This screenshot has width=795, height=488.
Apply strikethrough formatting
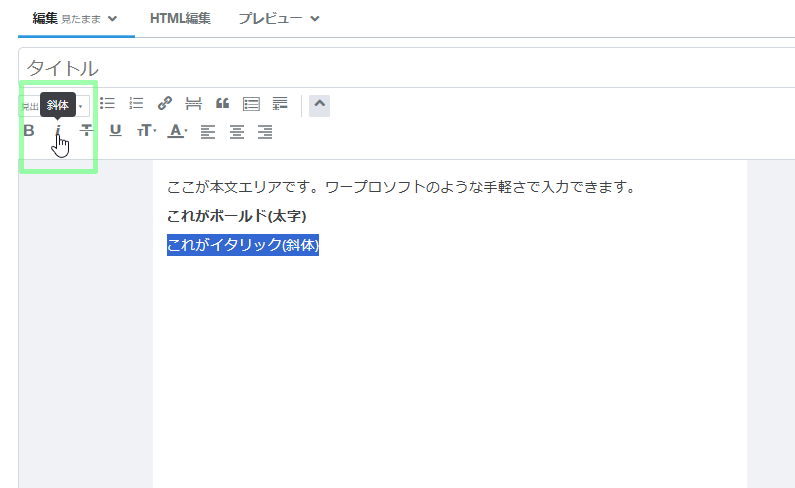click(87, 130)
